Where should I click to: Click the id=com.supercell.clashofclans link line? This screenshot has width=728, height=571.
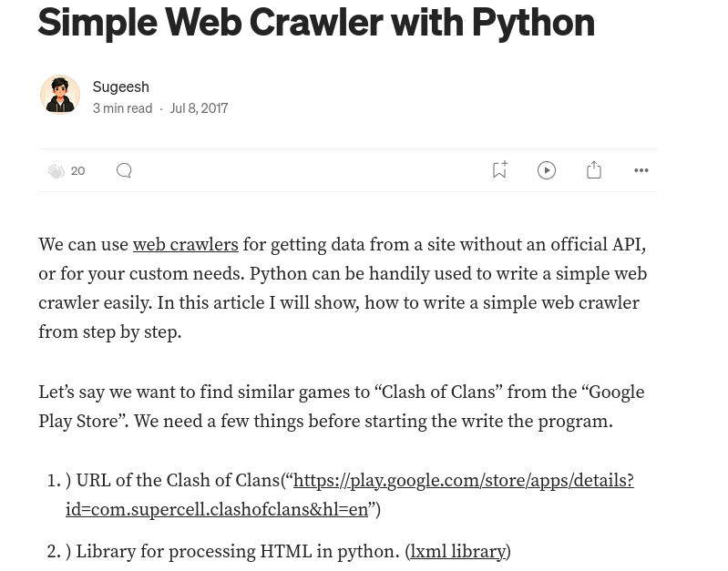click(217, 510)
